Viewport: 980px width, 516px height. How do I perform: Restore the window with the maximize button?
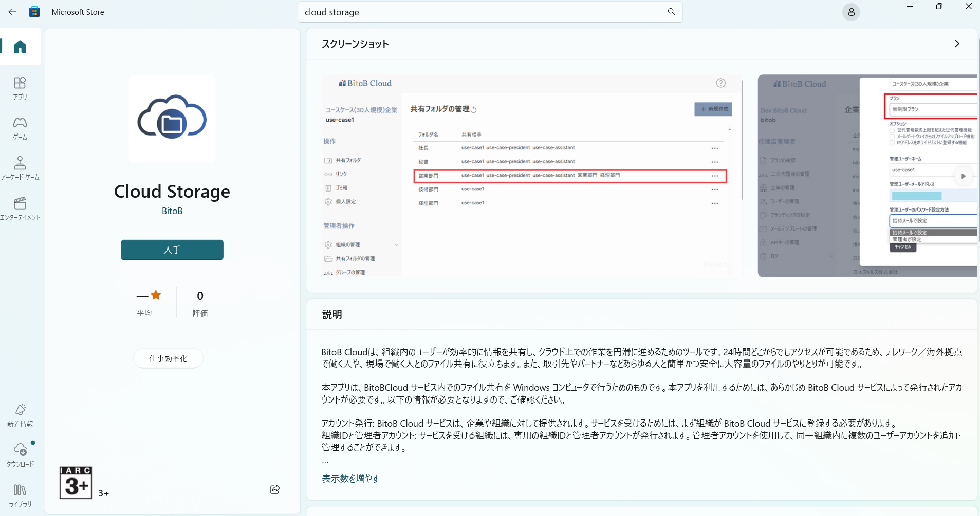[x=939, y=7]
